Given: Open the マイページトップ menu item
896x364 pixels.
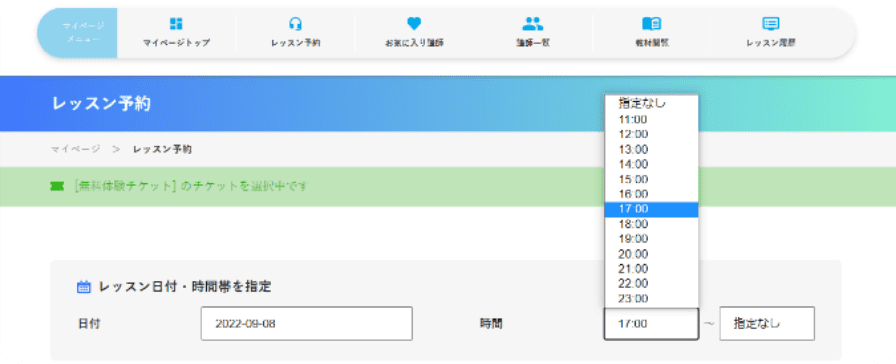Looking at the screenshot, I should pos(176,43).
